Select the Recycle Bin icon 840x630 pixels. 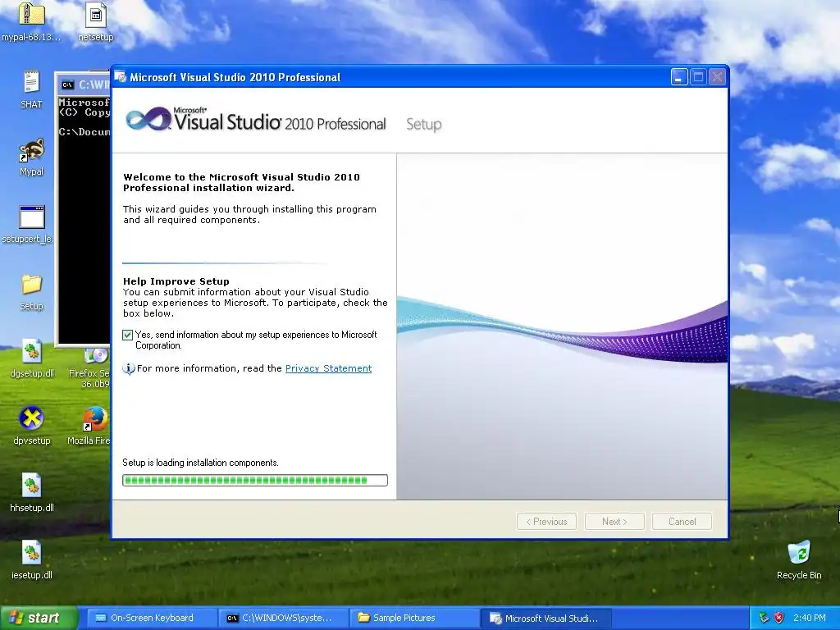point(799,553)
